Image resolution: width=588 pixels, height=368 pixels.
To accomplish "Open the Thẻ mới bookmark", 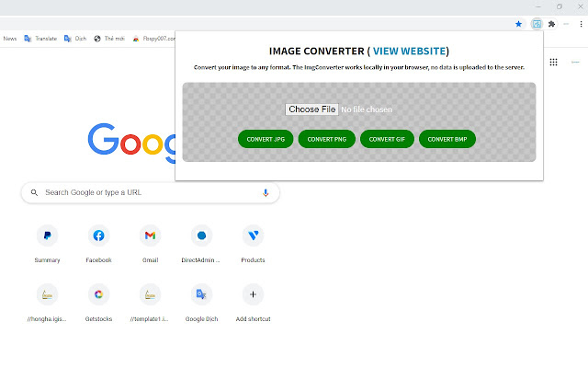I will point(109,39).
